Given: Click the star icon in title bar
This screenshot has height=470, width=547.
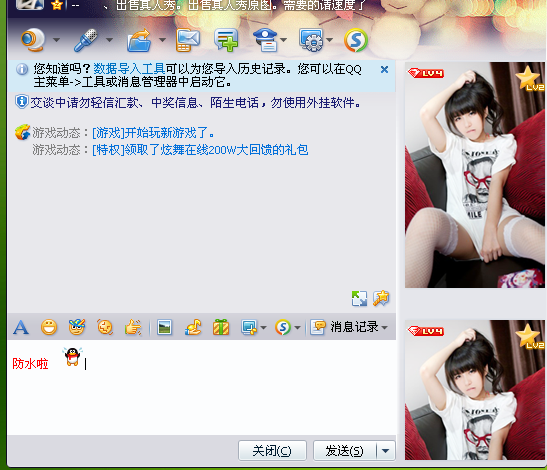Looking at the screenshot, I should tap(57, 5).
